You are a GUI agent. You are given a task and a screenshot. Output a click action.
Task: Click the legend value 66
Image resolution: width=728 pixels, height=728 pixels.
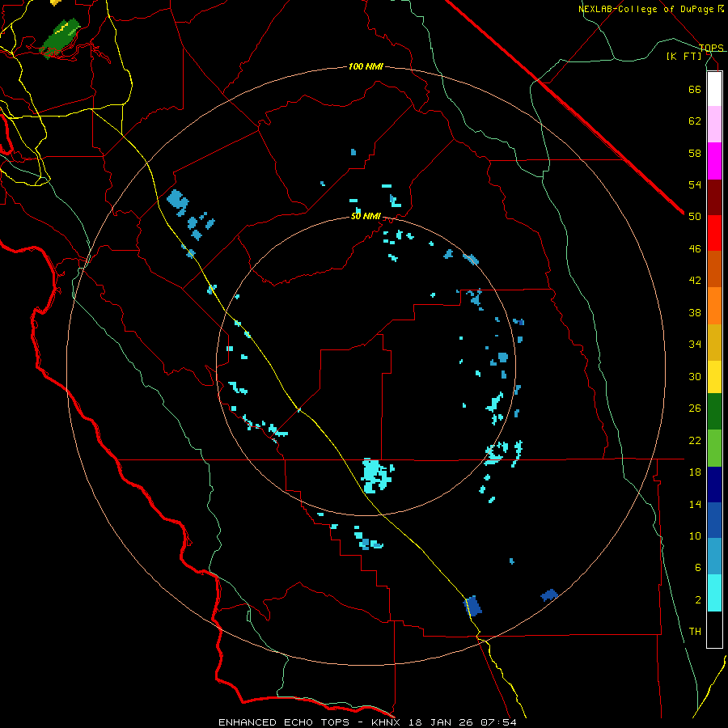point(695,89)
